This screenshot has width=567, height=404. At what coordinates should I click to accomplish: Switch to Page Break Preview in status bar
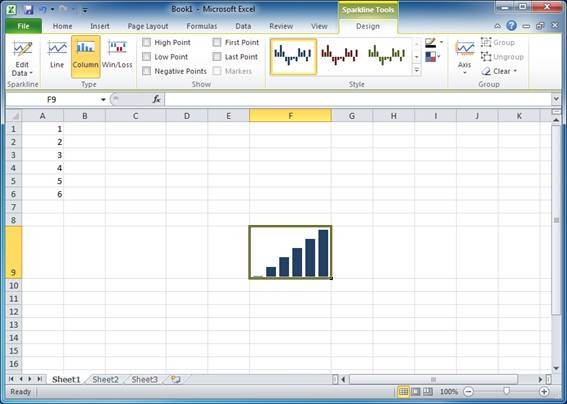pos(428,391)
